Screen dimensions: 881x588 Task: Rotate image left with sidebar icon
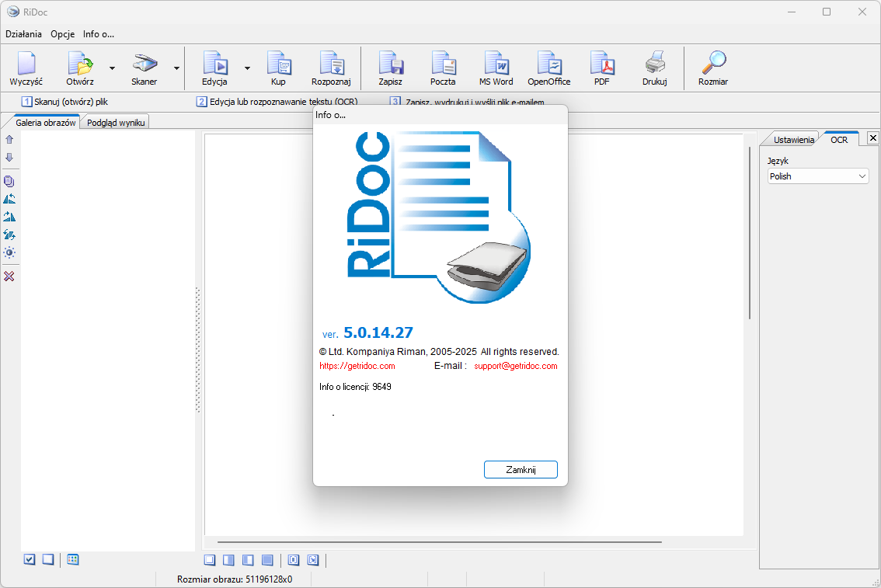[x=9, y=199]
